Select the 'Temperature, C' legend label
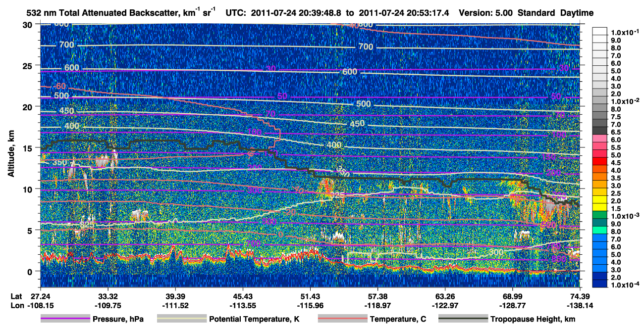The image size is (644, 330). tap(397, 320)
